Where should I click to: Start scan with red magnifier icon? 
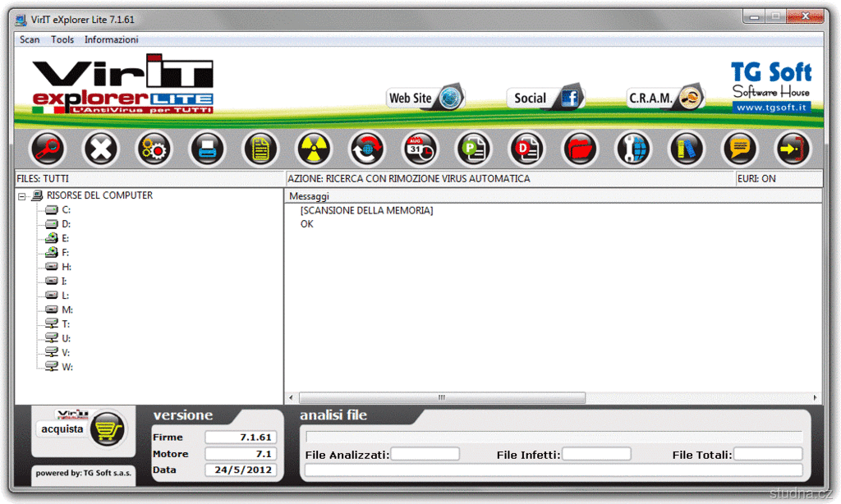click(x=48, y=149)
